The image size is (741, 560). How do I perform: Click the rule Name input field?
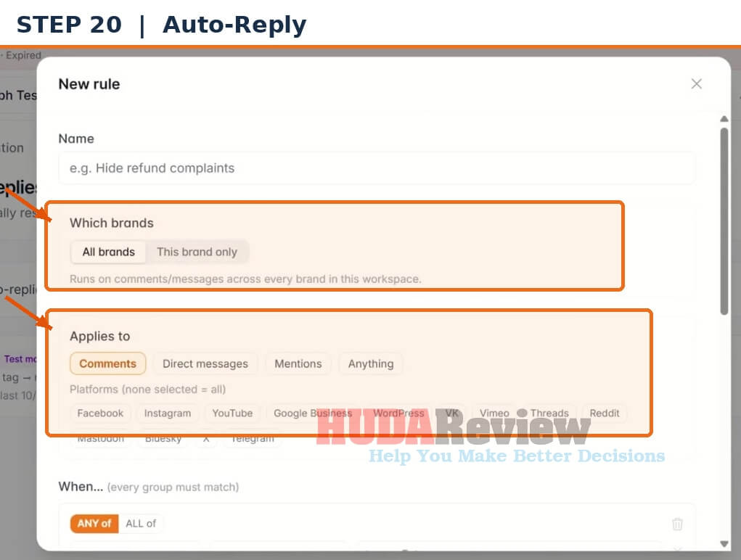(x=377, y=168)
